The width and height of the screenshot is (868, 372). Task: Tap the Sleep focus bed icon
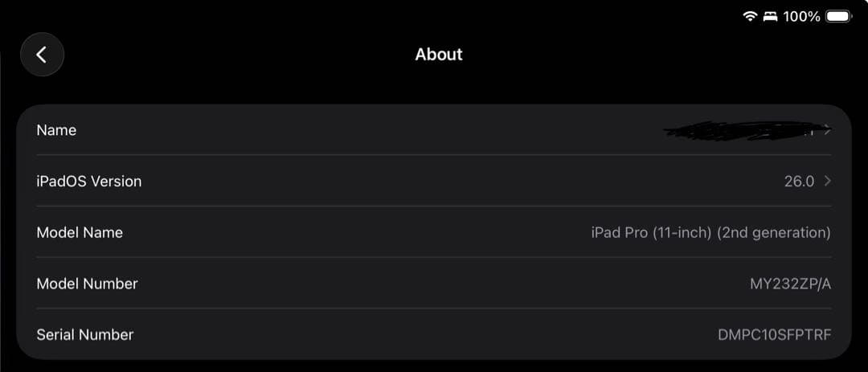(771, 16)
